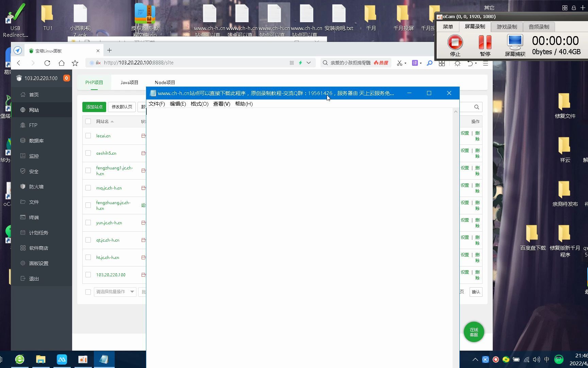Image resolution: width=588 pixels, height=368 pixels.
Task: Open 防火墙 in Baota sidebar
Action: (x=36, y=187)
